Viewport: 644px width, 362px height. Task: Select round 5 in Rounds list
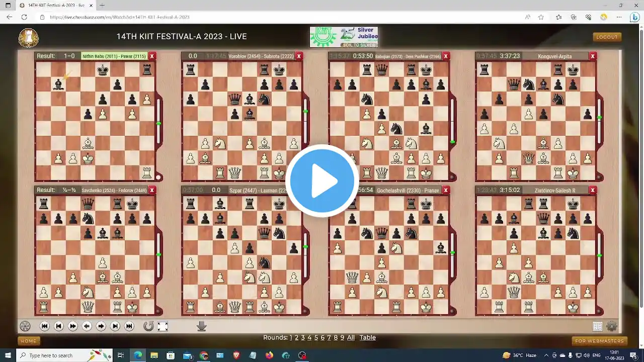click(316, 337)
